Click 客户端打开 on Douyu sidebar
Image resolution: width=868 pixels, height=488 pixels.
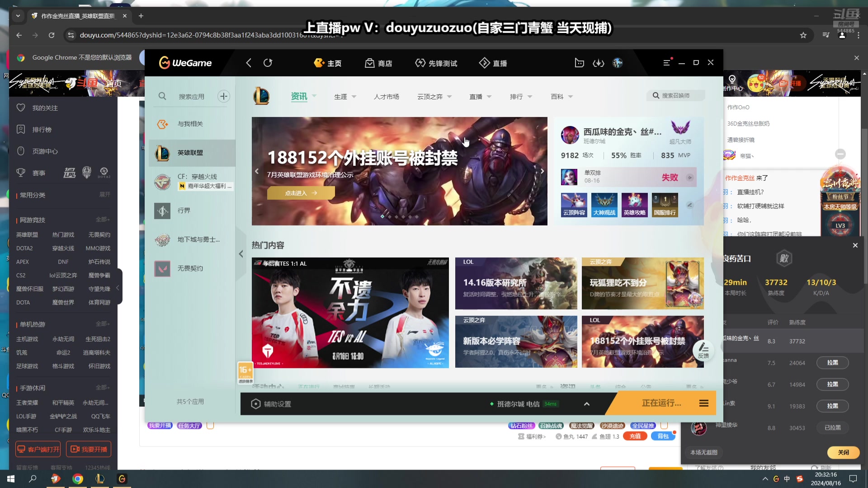click(x=38, y=449)
